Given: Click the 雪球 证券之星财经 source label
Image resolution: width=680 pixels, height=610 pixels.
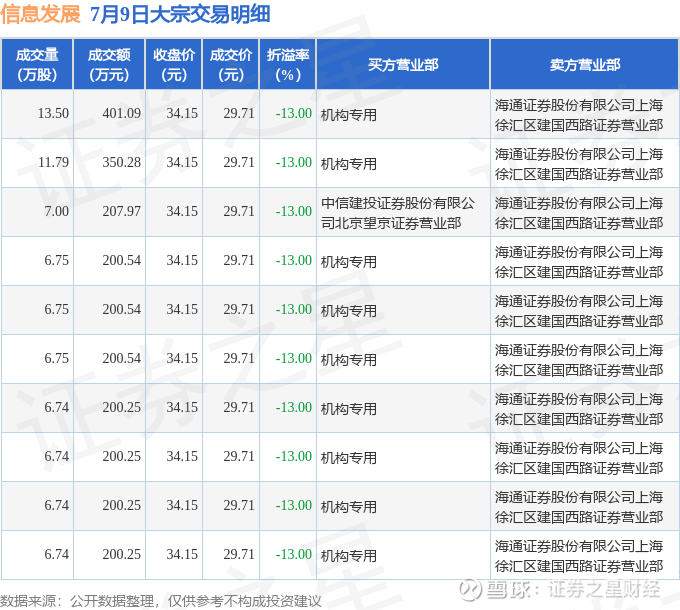Looking at the screenshot, I should point(573,590).
